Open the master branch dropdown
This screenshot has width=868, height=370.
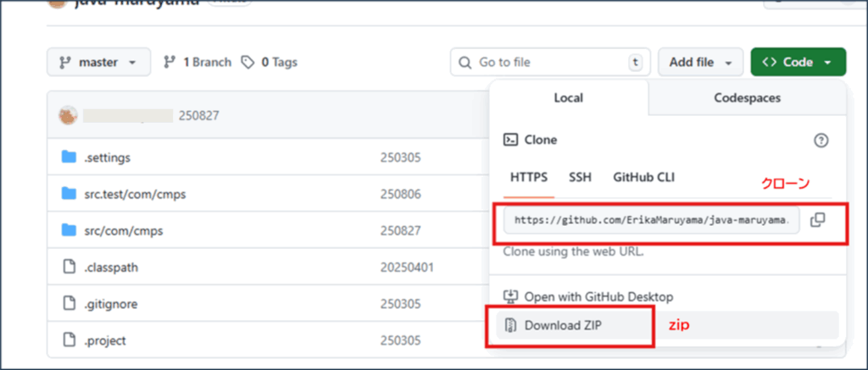click(98, 62)
